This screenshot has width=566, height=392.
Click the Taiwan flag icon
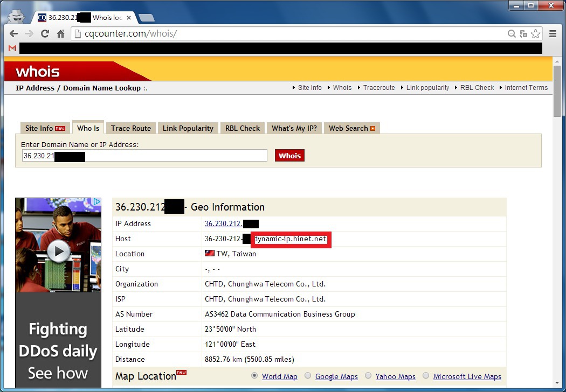point(209,253)
